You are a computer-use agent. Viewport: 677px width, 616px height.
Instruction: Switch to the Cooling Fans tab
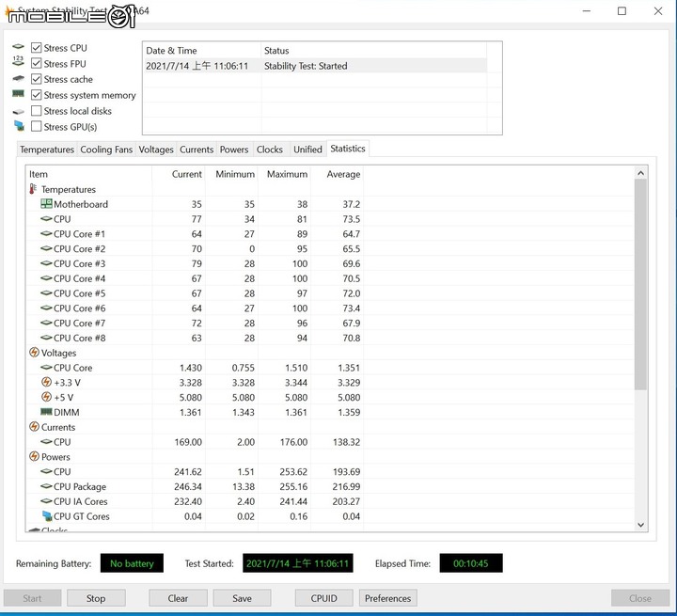106,150
